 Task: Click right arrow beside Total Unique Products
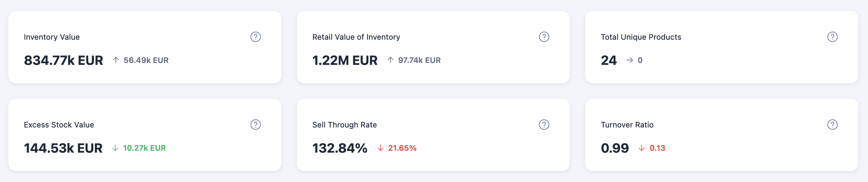tap(629, 60)
